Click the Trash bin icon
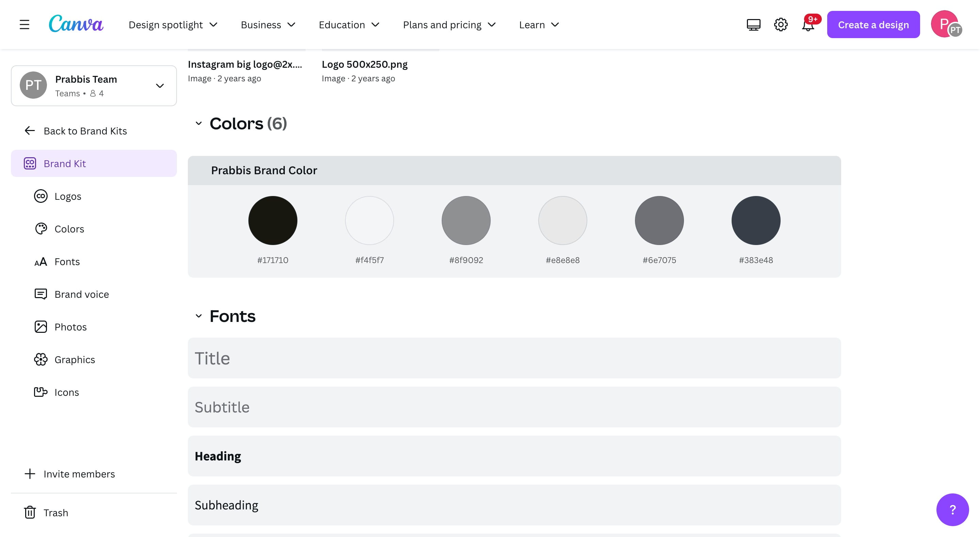Screen dimensions: 980x537 30,512
